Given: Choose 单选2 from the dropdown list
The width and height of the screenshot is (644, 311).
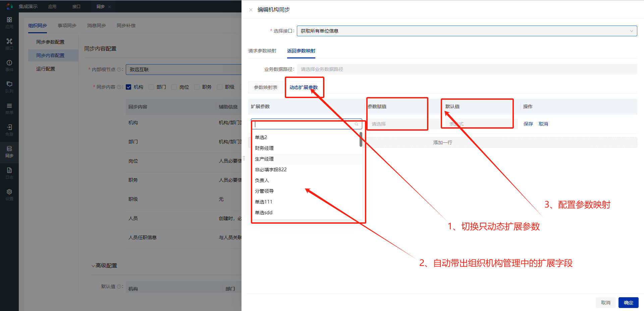Looking at the screenshot, I should click(x=307, y=137).
